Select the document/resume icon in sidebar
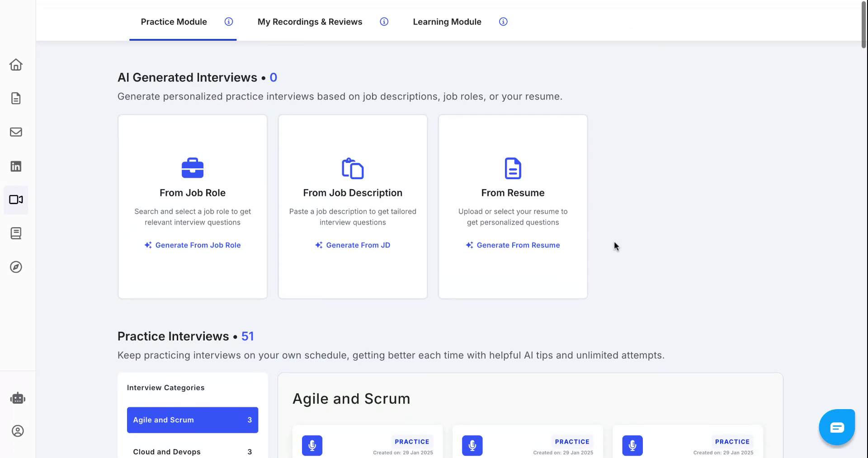 click(16, 98)
